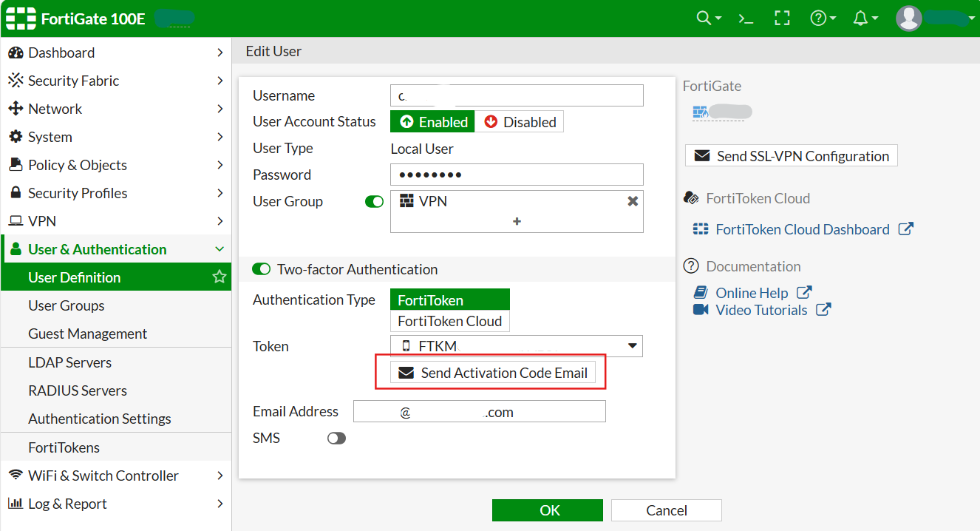Open the Online Help link

pyautogui.click(x=752, y=293)
